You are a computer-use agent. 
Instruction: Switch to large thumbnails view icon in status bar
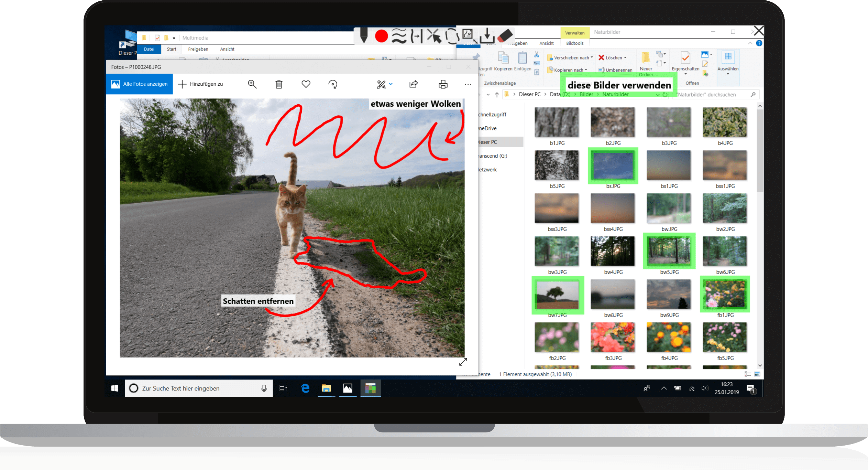coord(757,374)
